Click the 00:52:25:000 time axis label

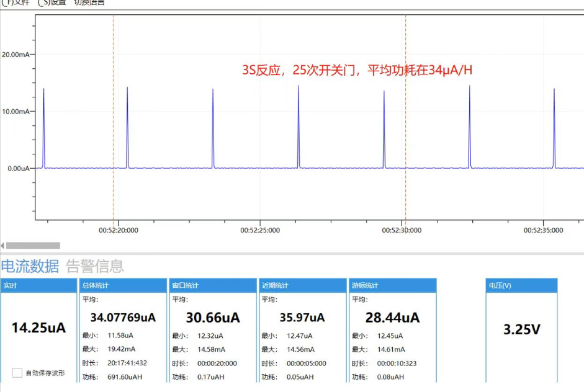[x=260, y=230]
